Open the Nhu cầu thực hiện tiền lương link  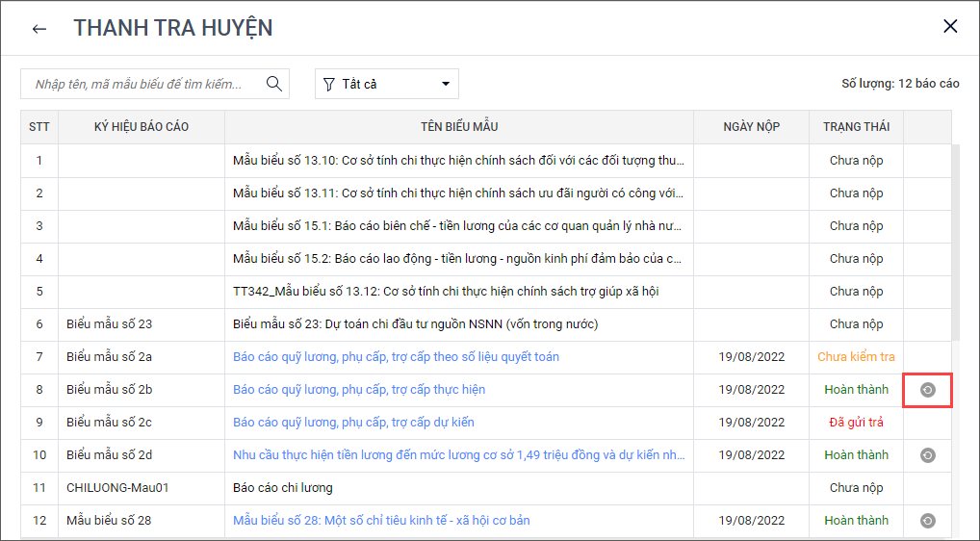point(458,455)
